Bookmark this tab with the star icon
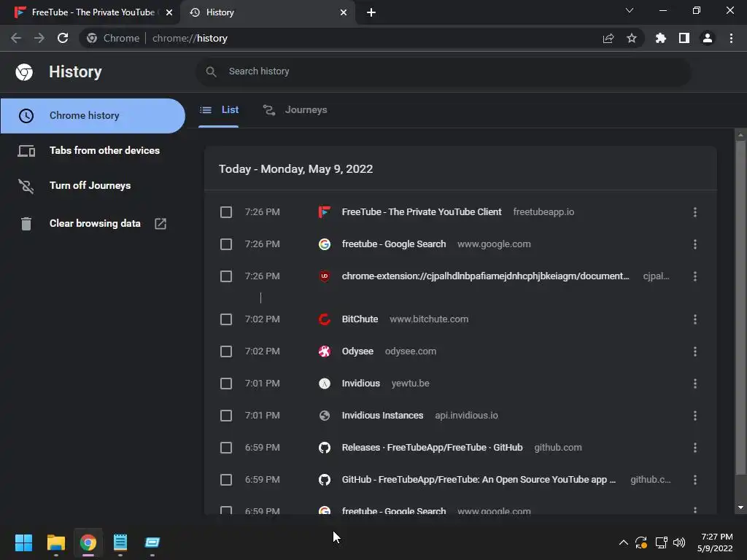This screenshot has width=747, height=560. 631,38
